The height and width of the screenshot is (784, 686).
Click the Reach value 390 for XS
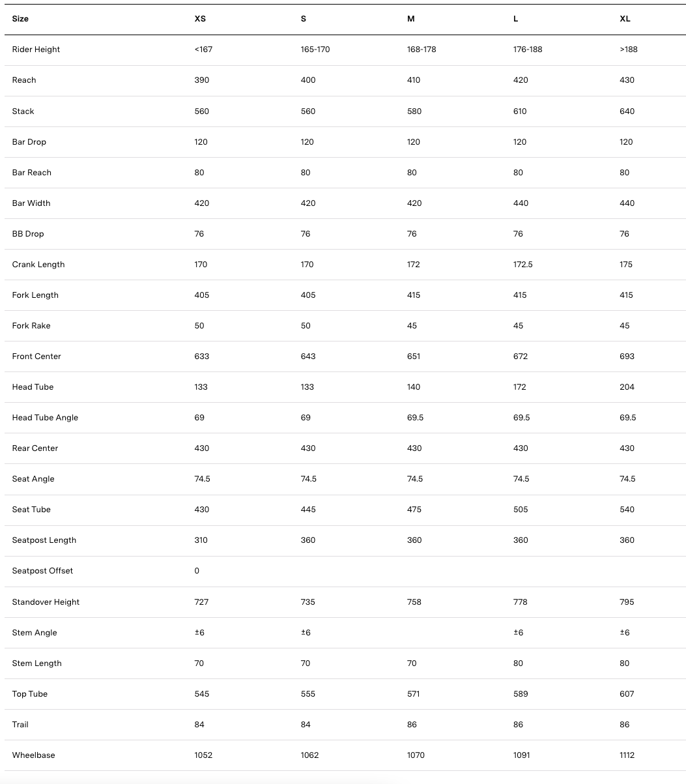[x=201, y=80]
